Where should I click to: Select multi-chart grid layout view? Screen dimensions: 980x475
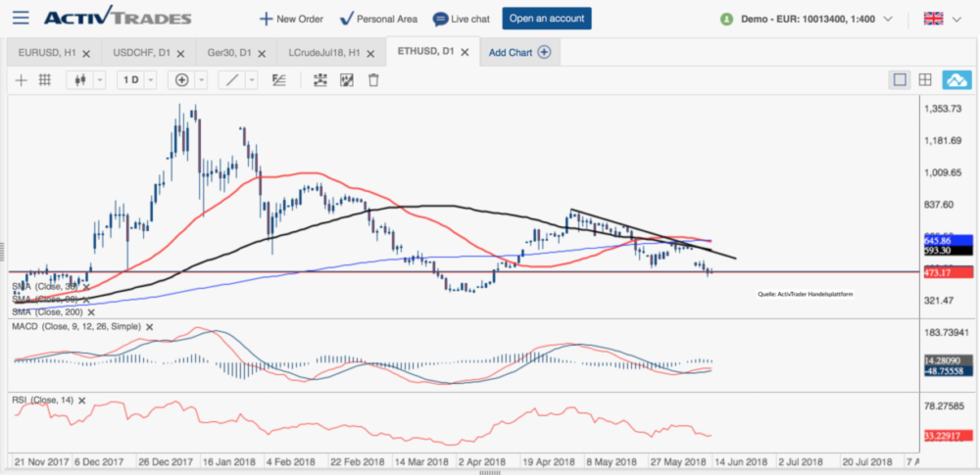[925, 80]
